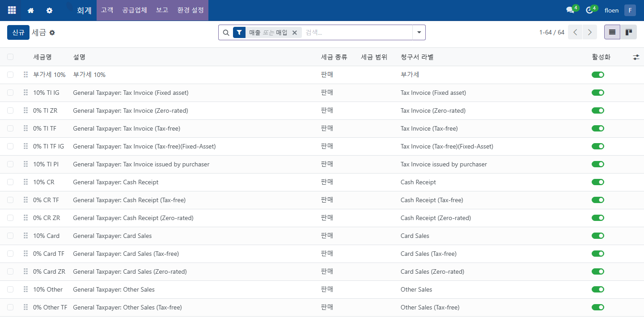Grab drag handle of 10% Other row
644x322 pixels.
point(25,289)
